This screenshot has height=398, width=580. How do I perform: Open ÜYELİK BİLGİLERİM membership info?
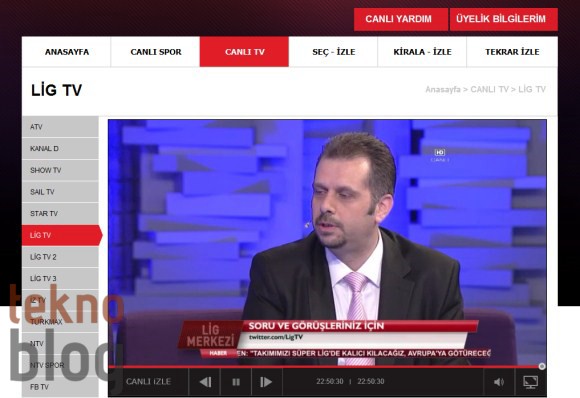click(503, 19)
